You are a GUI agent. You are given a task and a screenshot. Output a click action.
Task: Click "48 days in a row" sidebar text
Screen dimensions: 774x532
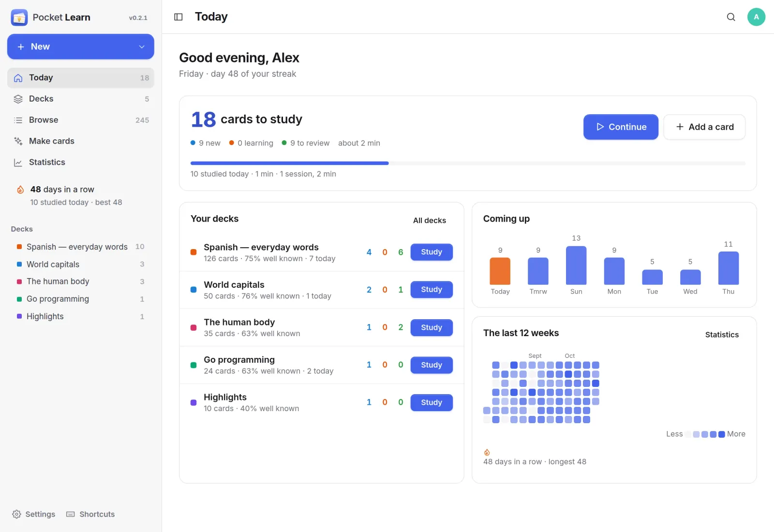(x=62, y=190)
